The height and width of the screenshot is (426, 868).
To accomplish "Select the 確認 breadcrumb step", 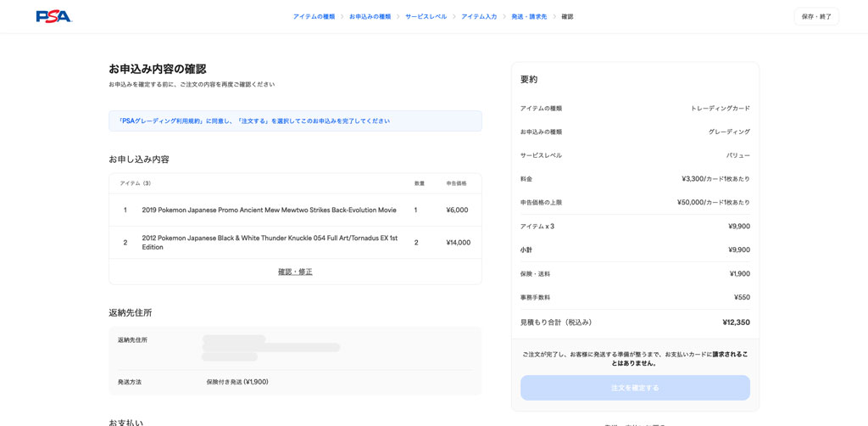I will pyautogui.click(x=567, y=17).
